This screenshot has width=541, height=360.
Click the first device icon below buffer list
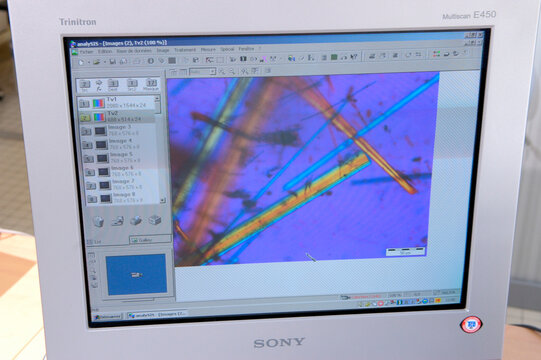[99, 221]
